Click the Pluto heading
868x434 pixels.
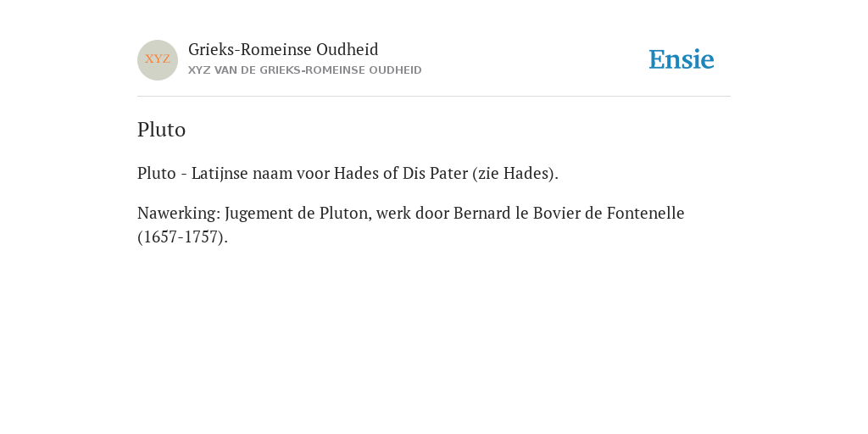click(x=162, y=130)
